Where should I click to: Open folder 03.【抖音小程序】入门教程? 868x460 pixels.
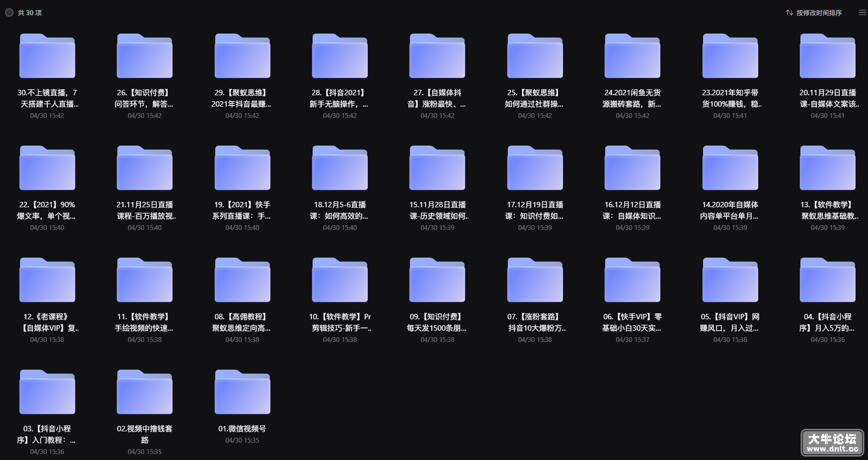tap(47, 392)
